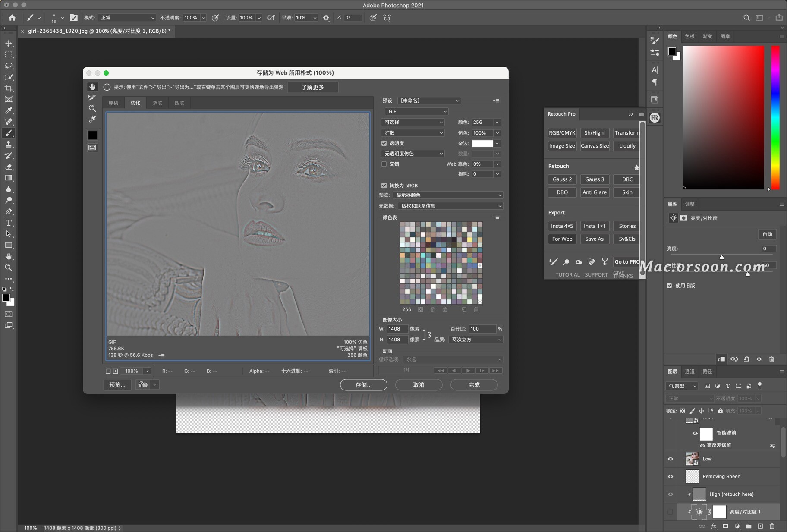Switch to the 原稿 preview tab
Image resolution: width=787 pixels, height=532 pixels.
pyautogui.click(x=113, y=103)
